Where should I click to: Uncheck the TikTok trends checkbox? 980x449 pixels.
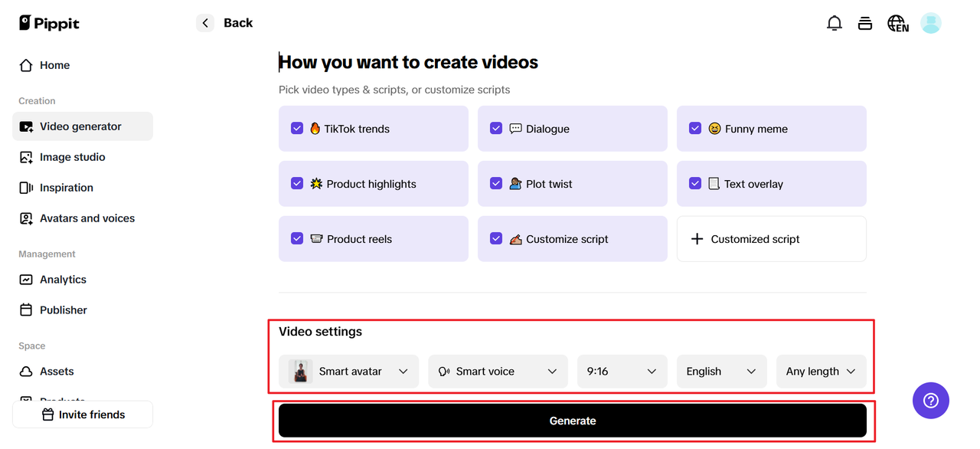coord(297,129)
